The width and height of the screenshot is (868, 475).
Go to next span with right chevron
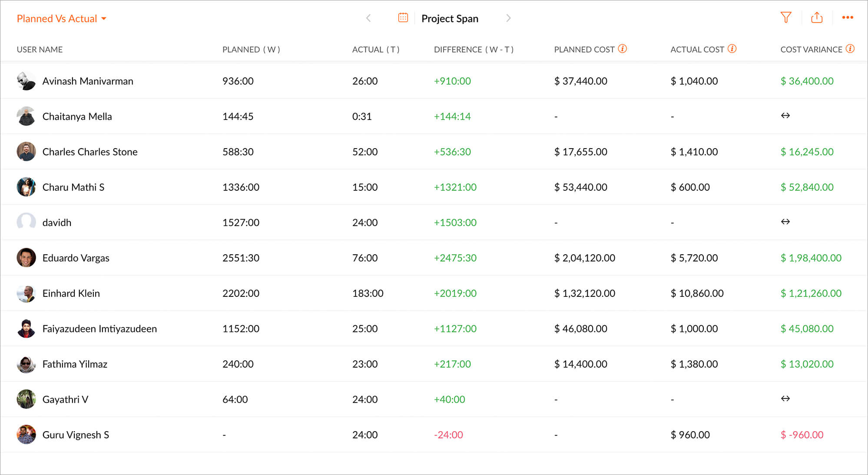pyautogui.click(x=508, y=18)
